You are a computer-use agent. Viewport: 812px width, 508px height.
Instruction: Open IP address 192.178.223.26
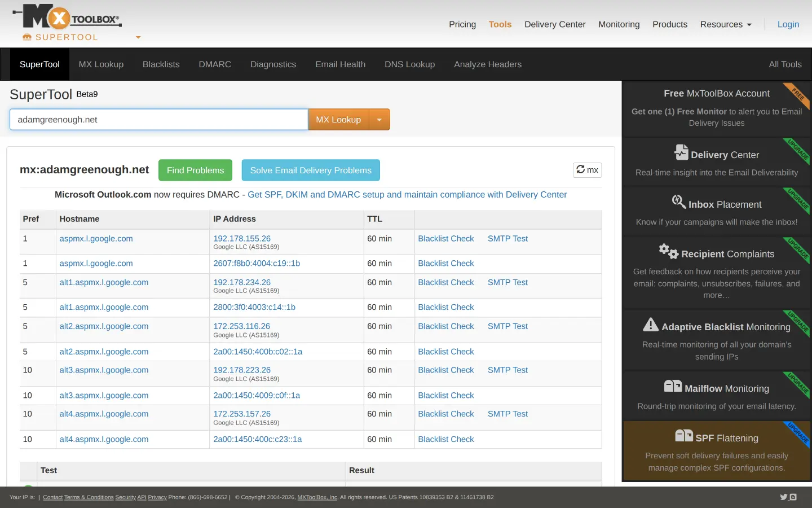tap(242, 370)
